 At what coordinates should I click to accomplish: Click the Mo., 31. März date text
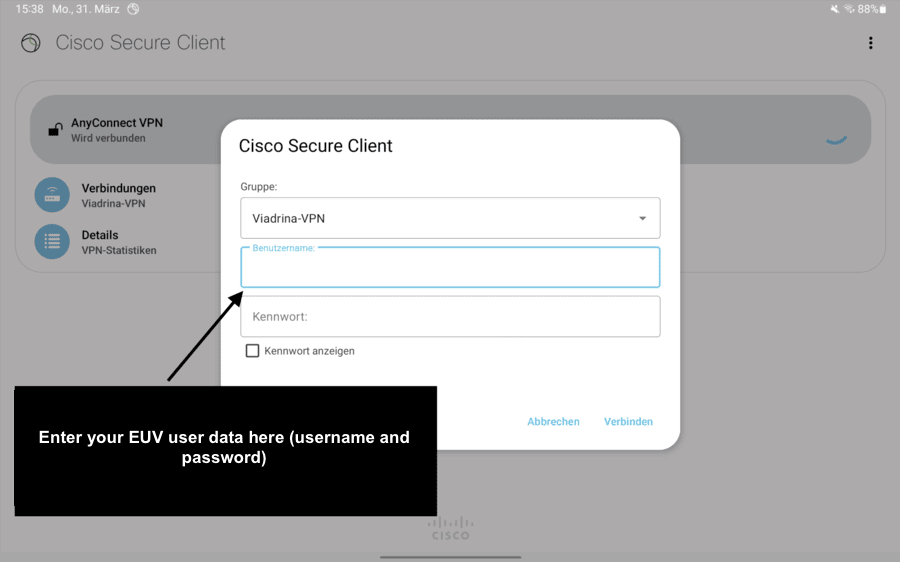[86, 9]
